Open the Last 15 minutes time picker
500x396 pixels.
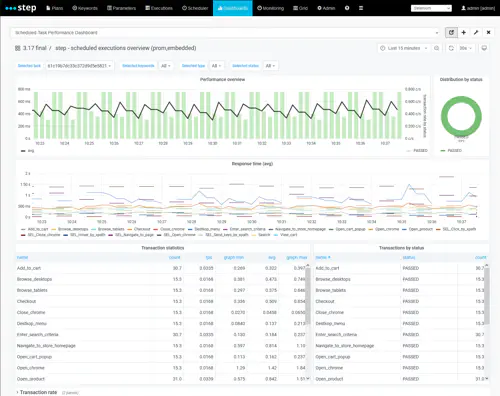click(404, 48)
